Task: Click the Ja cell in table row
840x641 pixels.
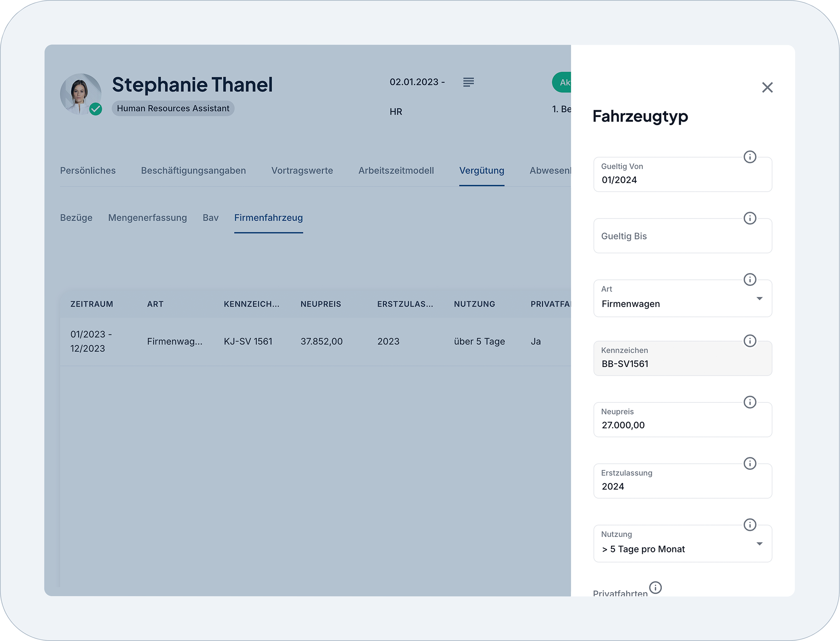Action: [536, 341]
